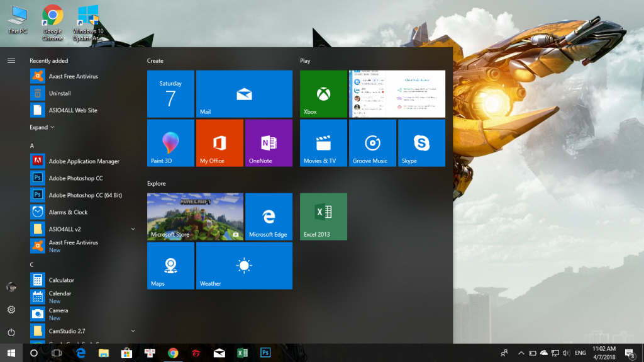Click the Power button in Start menu
644x362 pixels.
(x=11, y=332)
